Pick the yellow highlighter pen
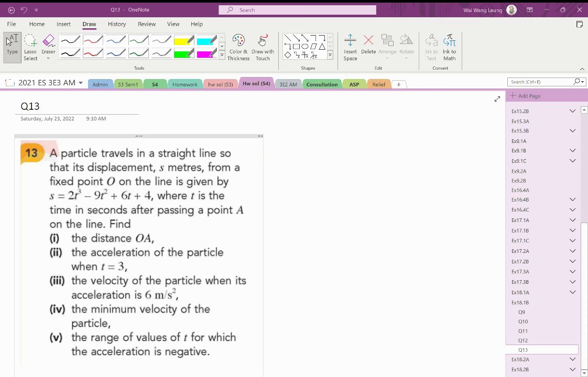Image resolution: width=588 pixels, height=377 pixels. (x=184, y=40)
